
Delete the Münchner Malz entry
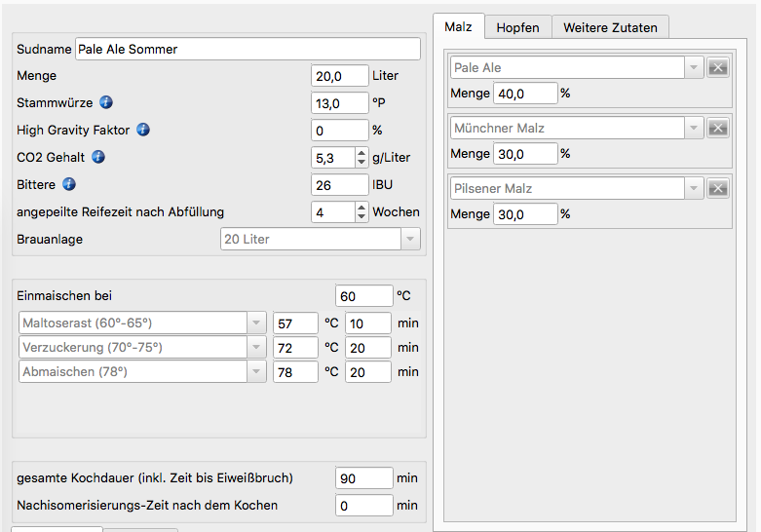(x=717, y=128)
